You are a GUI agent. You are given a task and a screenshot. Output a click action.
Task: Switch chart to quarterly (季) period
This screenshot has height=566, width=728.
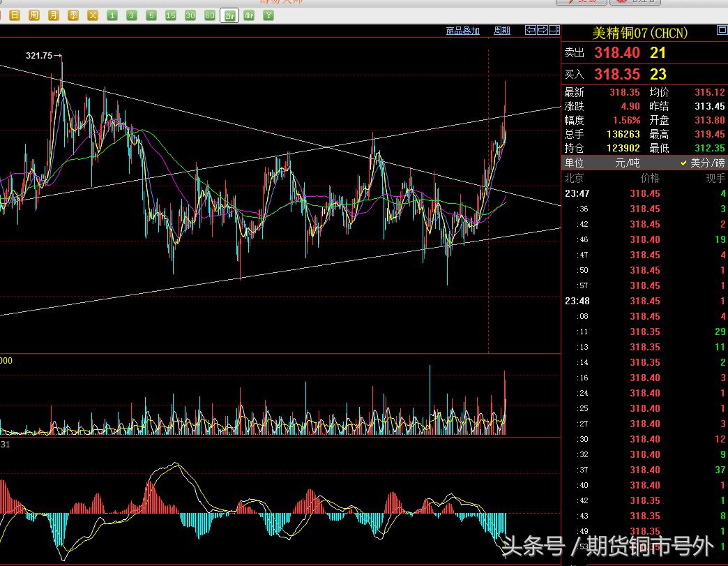[x=73, y=15]
